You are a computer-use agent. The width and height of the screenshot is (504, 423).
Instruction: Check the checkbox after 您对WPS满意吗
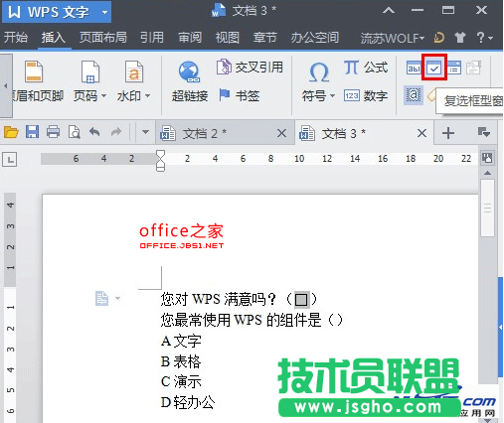(x=301, y=299)
